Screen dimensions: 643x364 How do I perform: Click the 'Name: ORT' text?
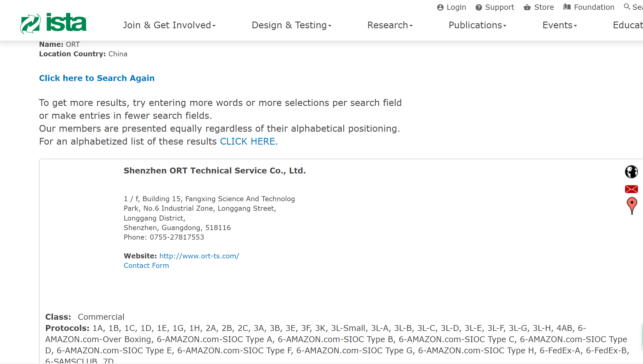coord(59,45)
